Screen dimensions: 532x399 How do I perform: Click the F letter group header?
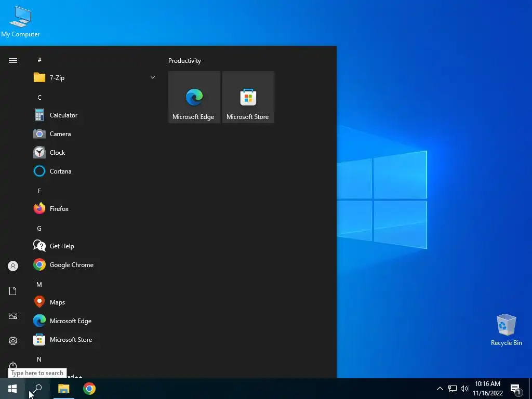(39, 191)
